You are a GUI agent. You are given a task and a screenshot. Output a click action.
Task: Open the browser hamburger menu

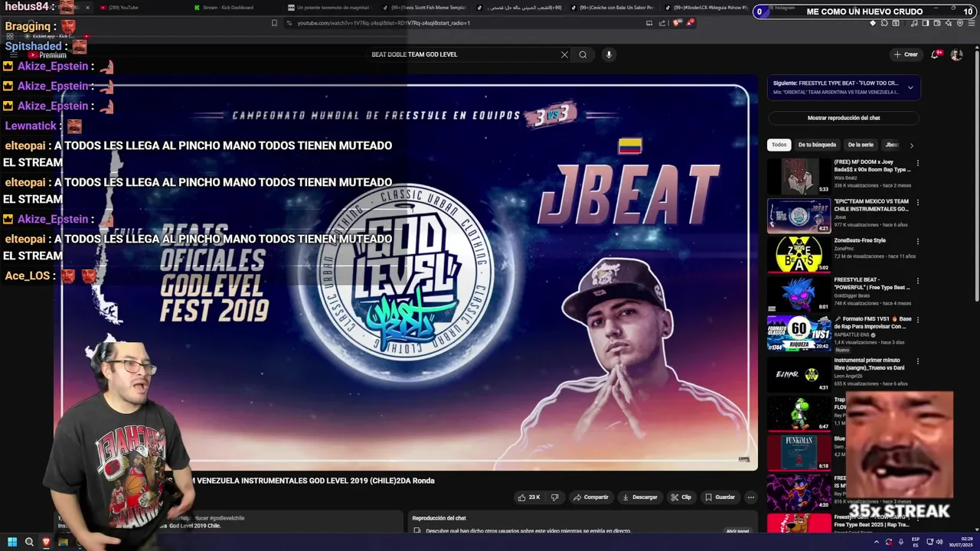click(970, 23)
